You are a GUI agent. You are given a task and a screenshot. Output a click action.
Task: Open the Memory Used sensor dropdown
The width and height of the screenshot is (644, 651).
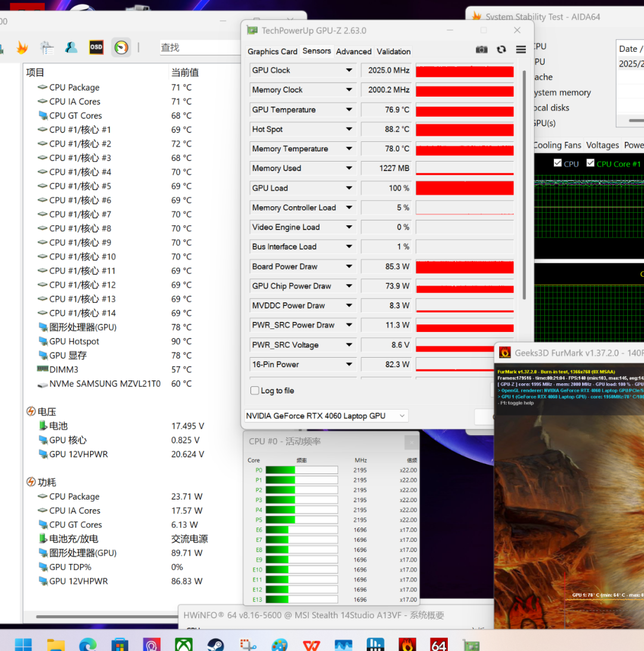click(x=349, y=168)
